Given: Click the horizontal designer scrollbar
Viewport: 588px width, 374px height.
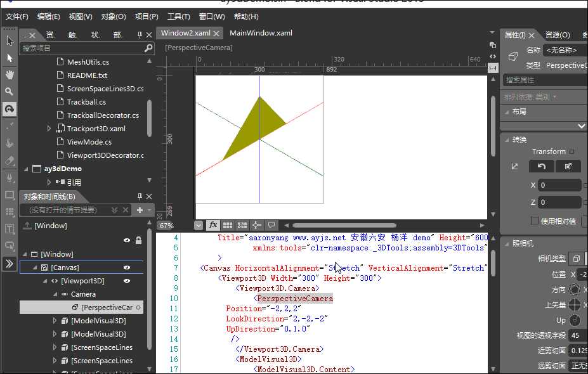Looking at the screenshot, I should pos(344,225).
